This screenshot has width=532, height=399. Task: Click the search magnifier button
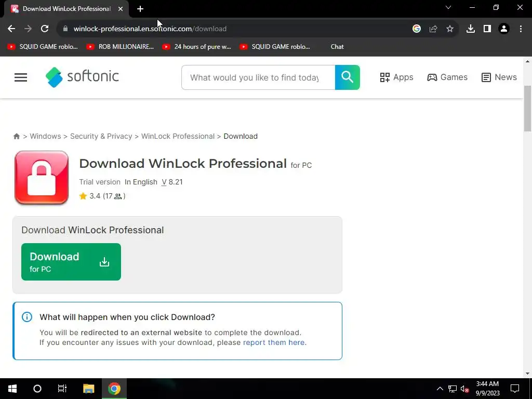[347, 77]
